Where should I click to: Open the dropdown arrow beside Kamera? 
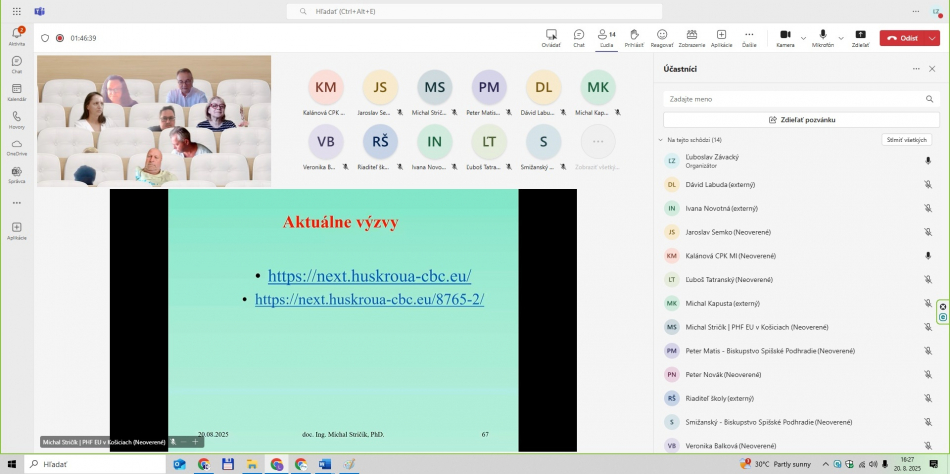(x=803, y=38)
